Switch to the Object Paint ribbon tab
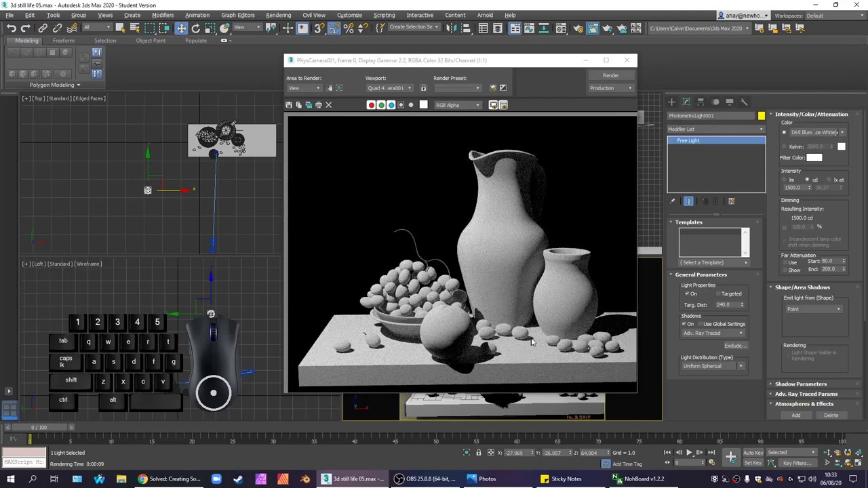 (151, 41)
